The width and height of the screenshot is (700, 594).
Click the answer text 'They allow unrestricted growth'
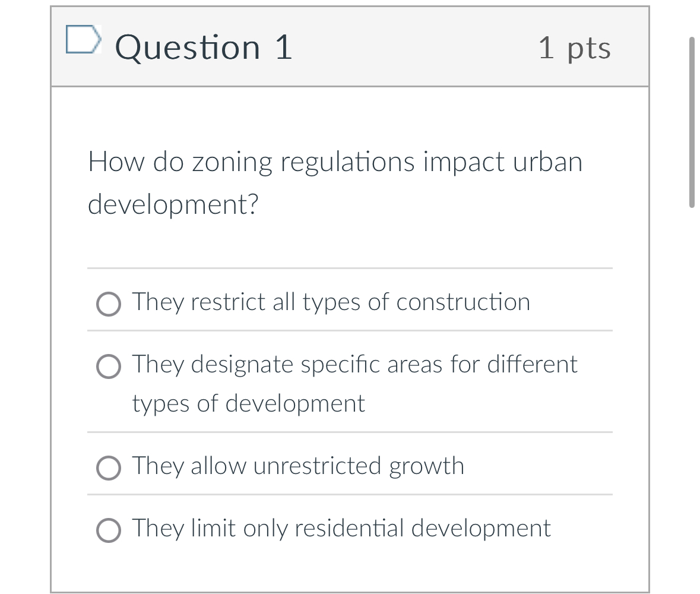(x=297, y=466)
